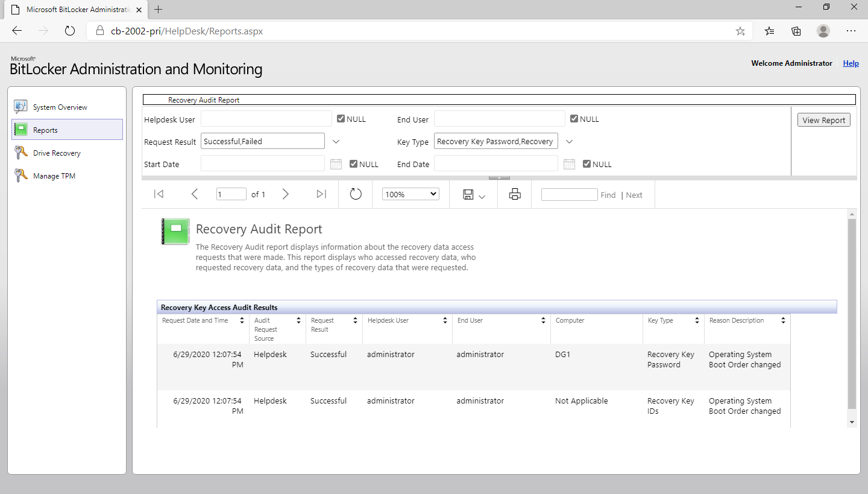Open the Help link
The height and width of the screenshot is (494, 868).
click(x=851, y=63)
